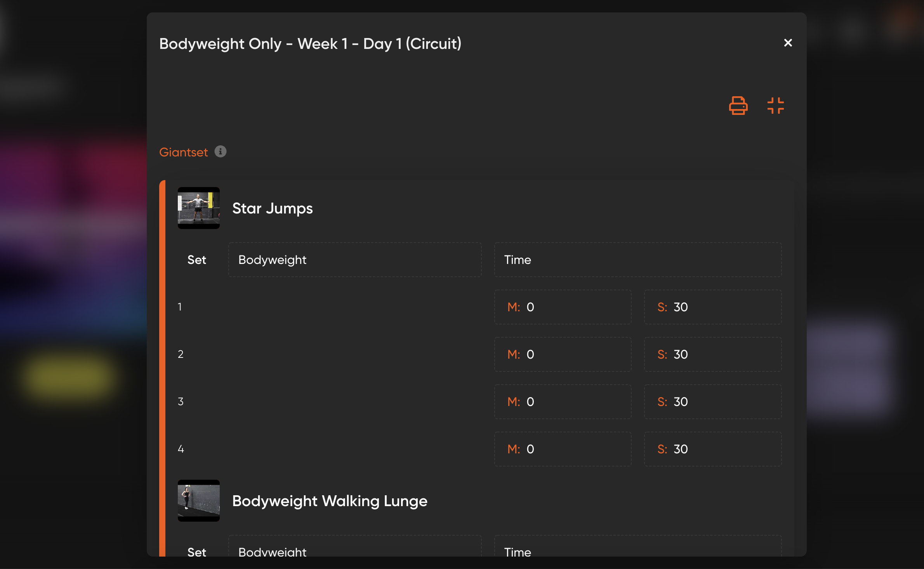Click the Star Jumps exercise title
Image resolution: width=924 pixels, height=569 pixels.
pyautogui.click(x=273, y=208)
